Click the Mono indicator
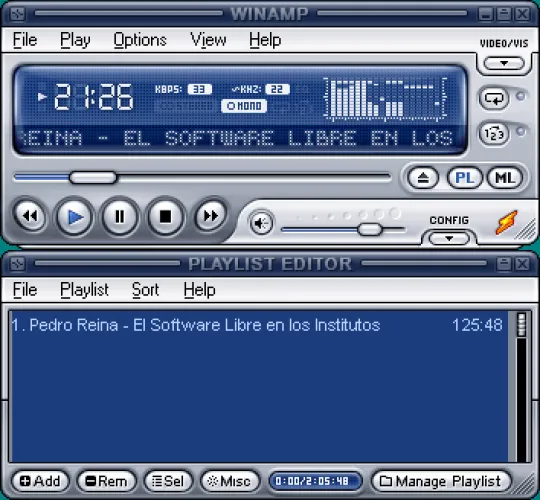 tap(244, 106)
